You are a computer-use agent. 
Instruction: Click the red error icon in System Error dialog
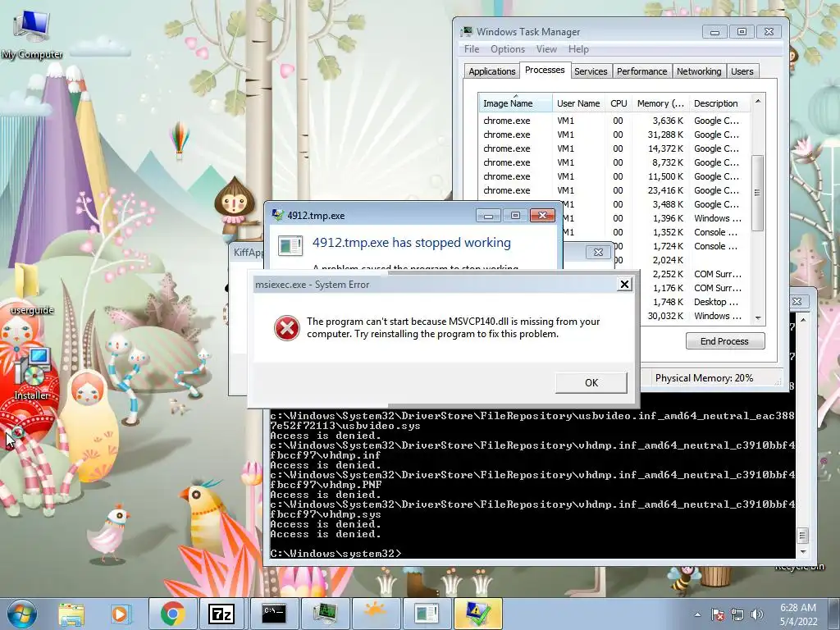[x=287, y=328]
